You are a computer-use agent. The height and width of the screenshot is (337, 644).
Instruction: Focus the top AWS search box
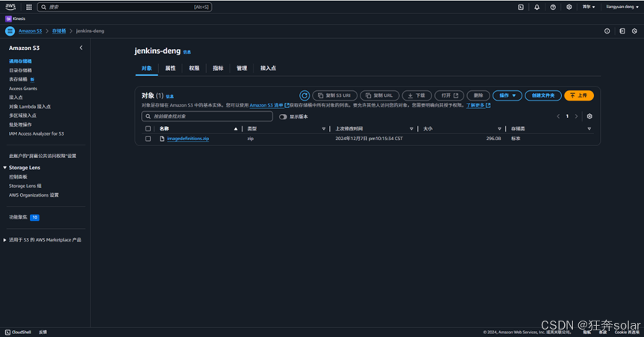pyautogui.click(x=125, y=7)
